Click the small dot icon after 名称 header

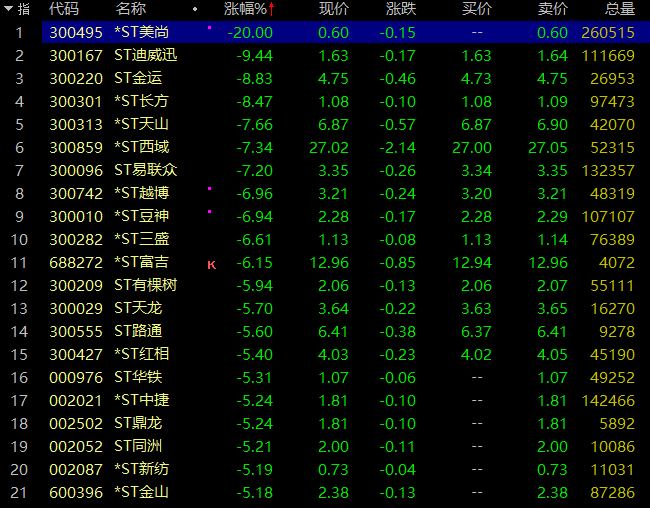195,9
